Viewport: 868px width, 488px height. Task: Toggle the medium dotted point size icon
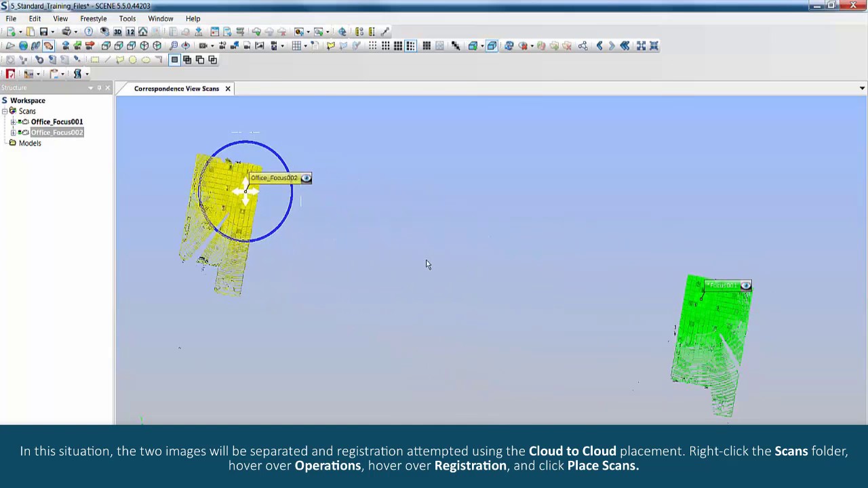tap(385, 45)
